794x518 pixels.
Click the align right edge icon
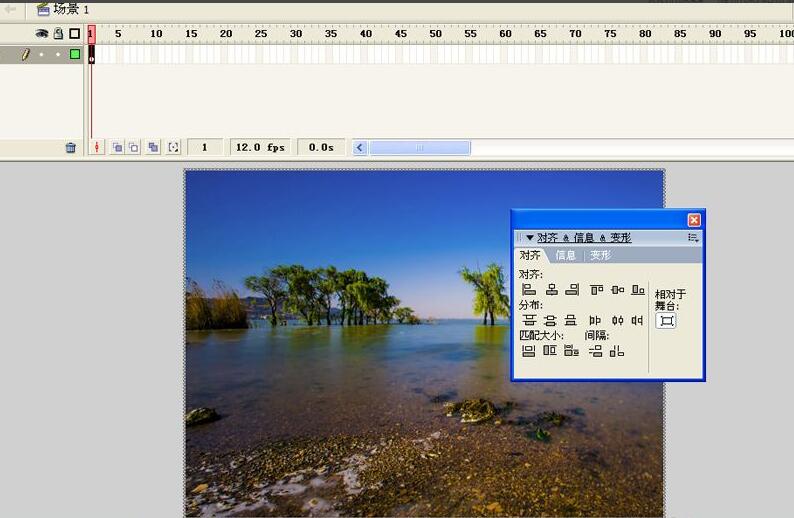tap(572, 290)
